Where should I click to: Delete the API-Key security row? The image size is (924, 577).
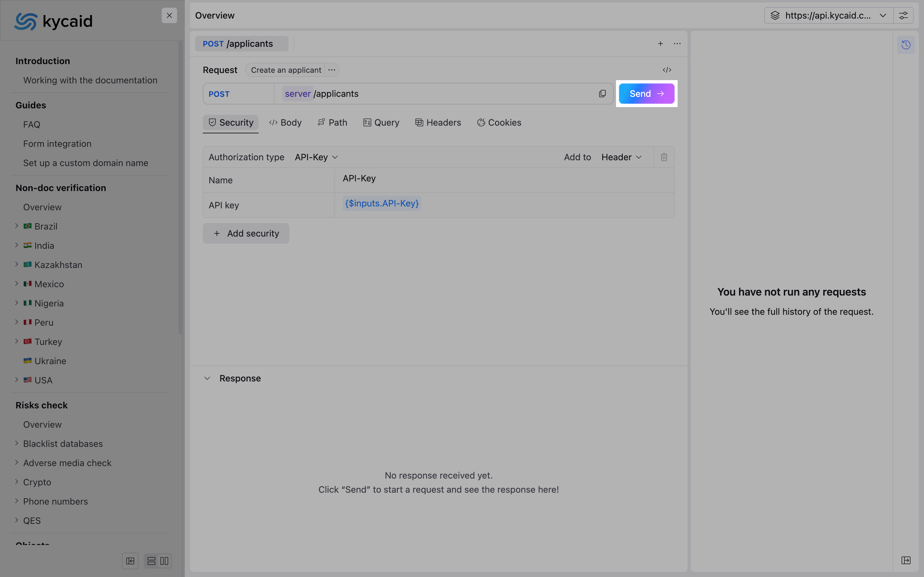[x=664, y=157]
